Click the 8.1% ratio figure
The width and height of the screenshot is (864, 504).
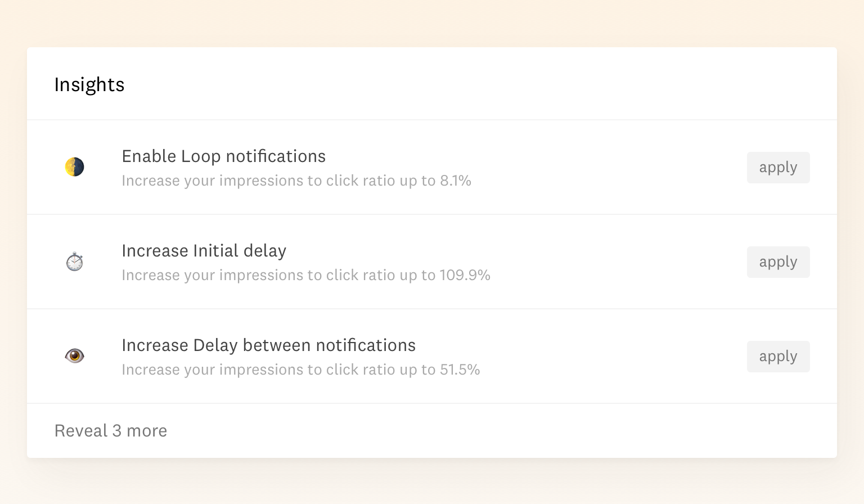click(456, 181)
